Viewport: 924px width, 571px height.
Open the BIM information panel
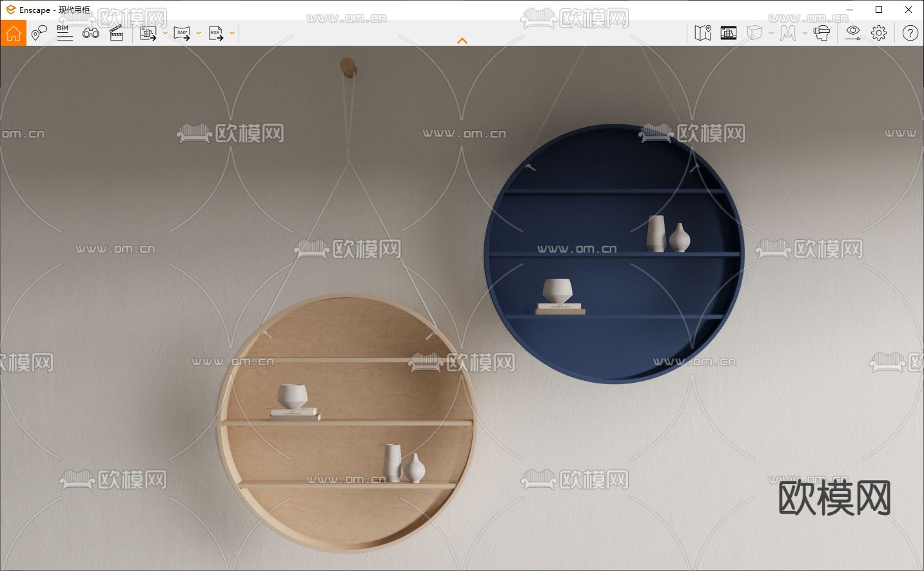coord(64,33)
